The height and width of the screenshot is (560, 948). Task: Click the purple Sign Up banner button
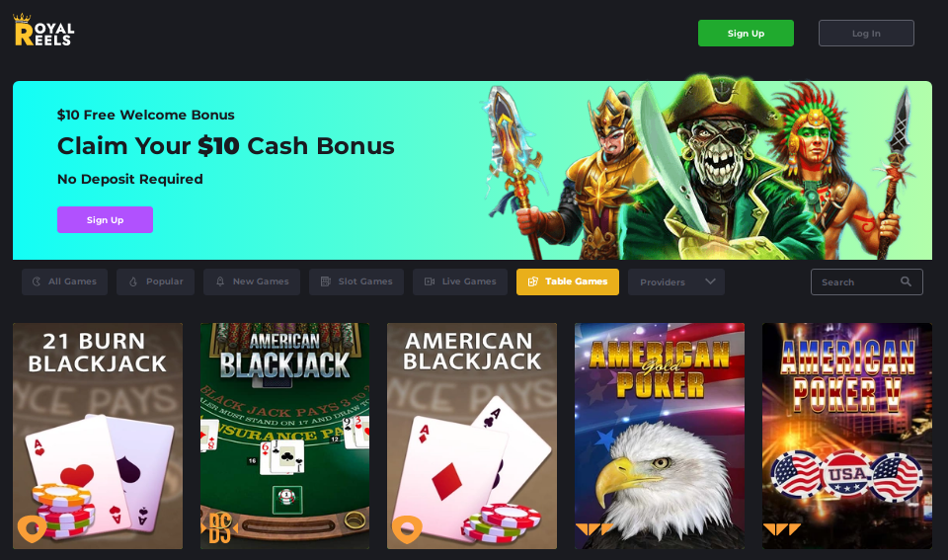[106, 219]
